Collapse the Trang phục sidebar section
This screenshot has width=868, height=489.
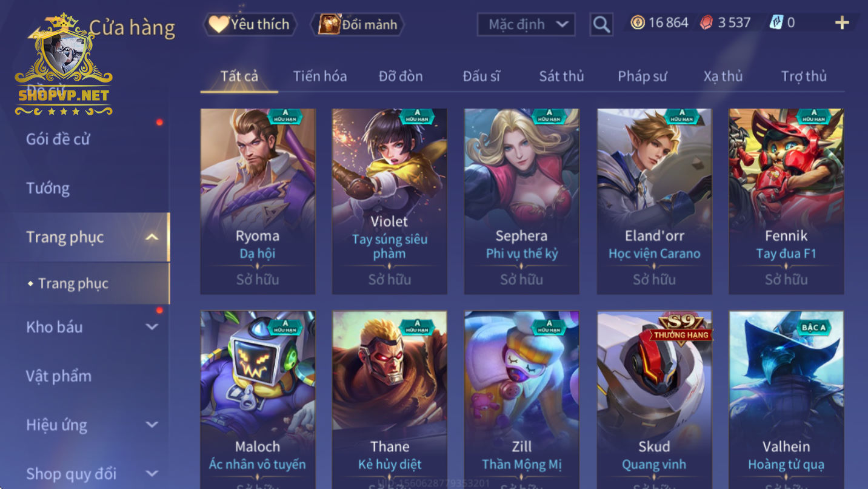pyautogui.click(x=152, y=237)
